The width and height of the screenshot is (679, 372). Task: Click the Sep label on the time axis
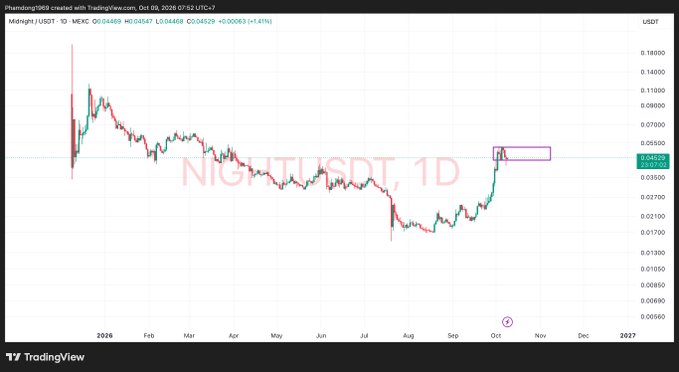pyautogui.click(x=453, y=336)
